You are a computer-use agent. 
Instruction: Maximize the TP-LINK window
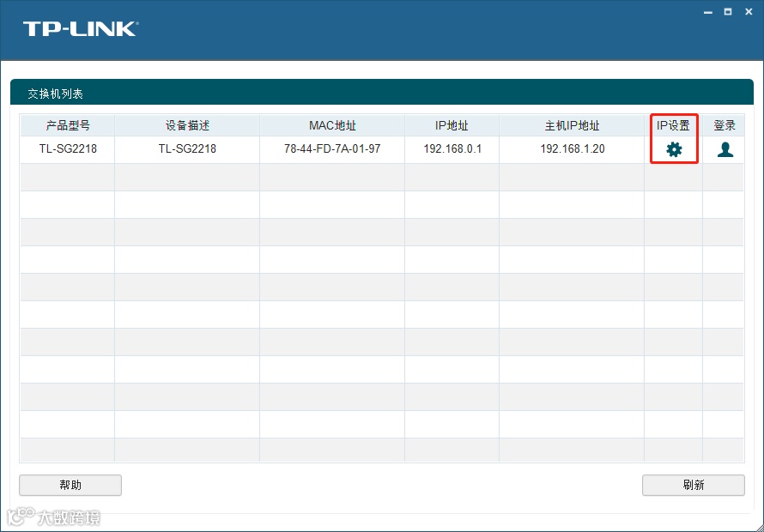[728, 12]
